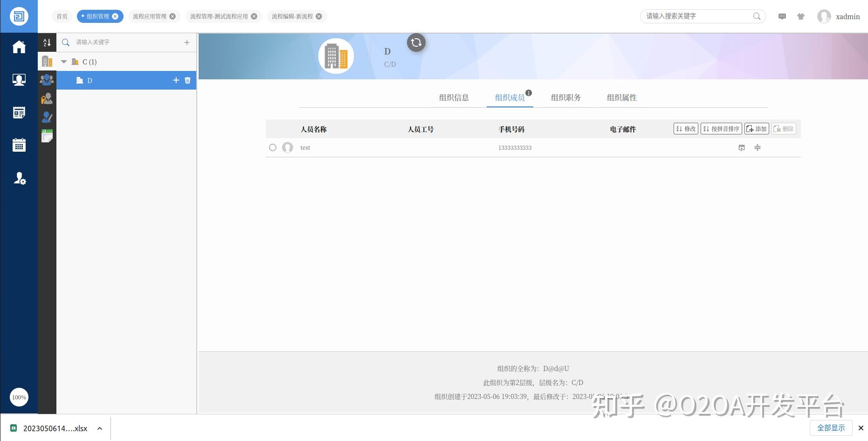This screenshot has width=868, height=441.
Task: Open the Excel import/export icon in sidebar
Action: (x=47, y=135)
